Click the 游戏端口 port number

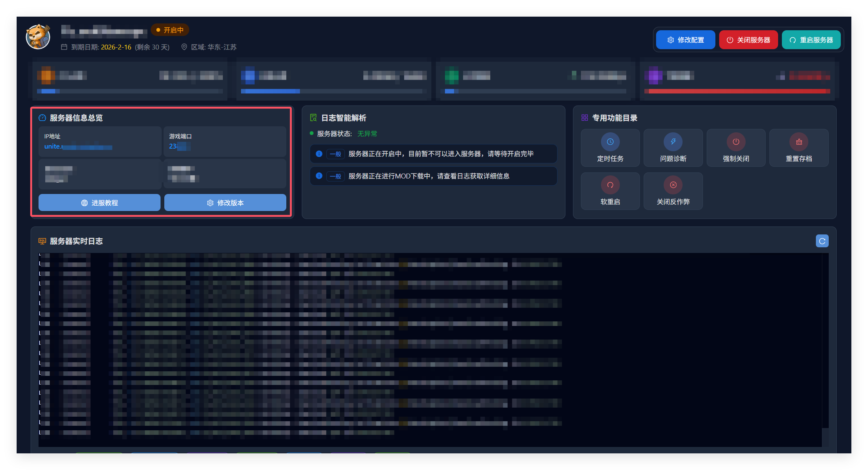click(179, 146)
